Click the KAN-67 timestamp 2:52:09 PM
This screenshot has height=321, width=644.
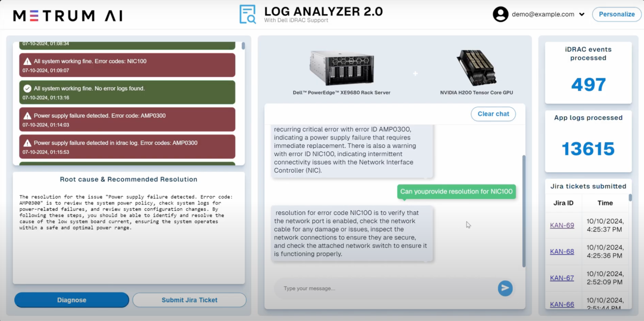click(605, 278)
